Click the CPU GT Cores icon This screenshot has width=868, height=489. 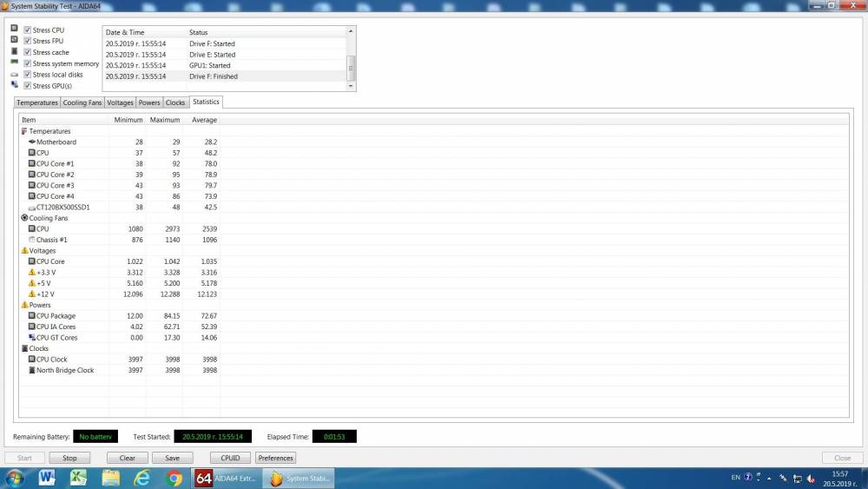coord(31,337)
